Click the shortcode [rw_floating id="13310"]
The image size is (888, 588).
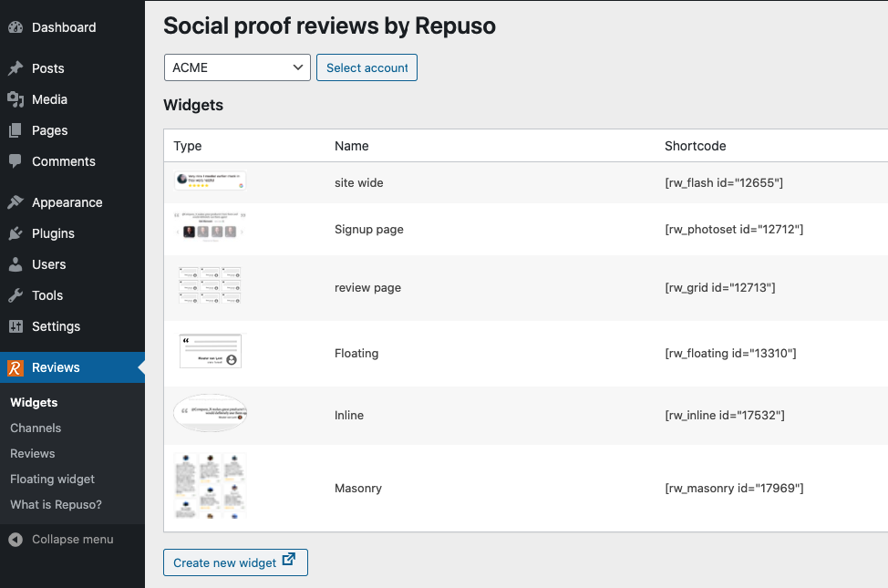point(730,354)
